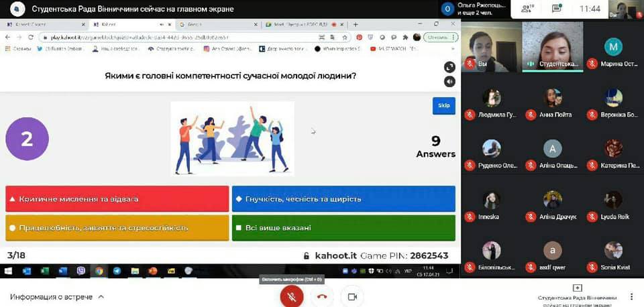Click the Аліна Драчук participant name
Image resolution: width=644 pixels, height=307 pixels.
tap(557, 217)
